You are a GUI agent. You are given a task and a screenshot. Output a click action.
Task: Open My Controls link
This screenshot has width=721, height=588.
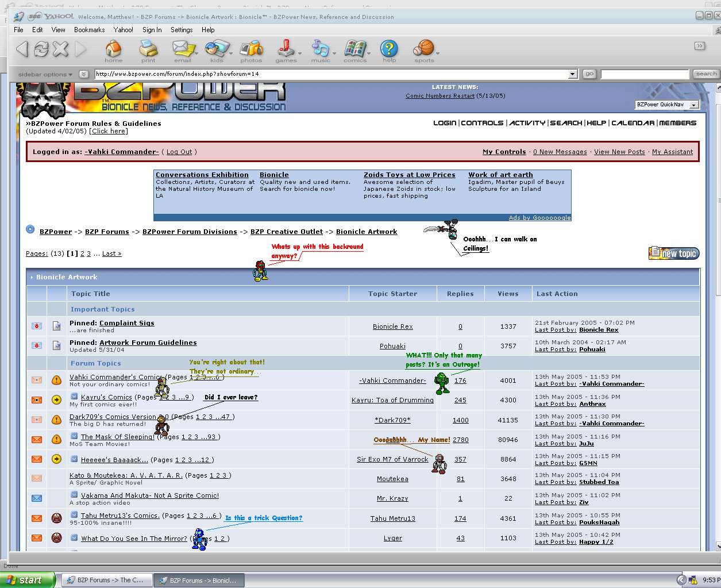coord(504,152)
